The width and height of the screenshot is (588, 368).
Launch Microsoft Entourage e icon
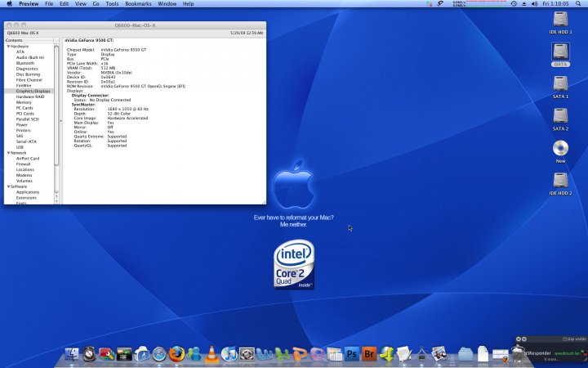(x=318, y=354)
